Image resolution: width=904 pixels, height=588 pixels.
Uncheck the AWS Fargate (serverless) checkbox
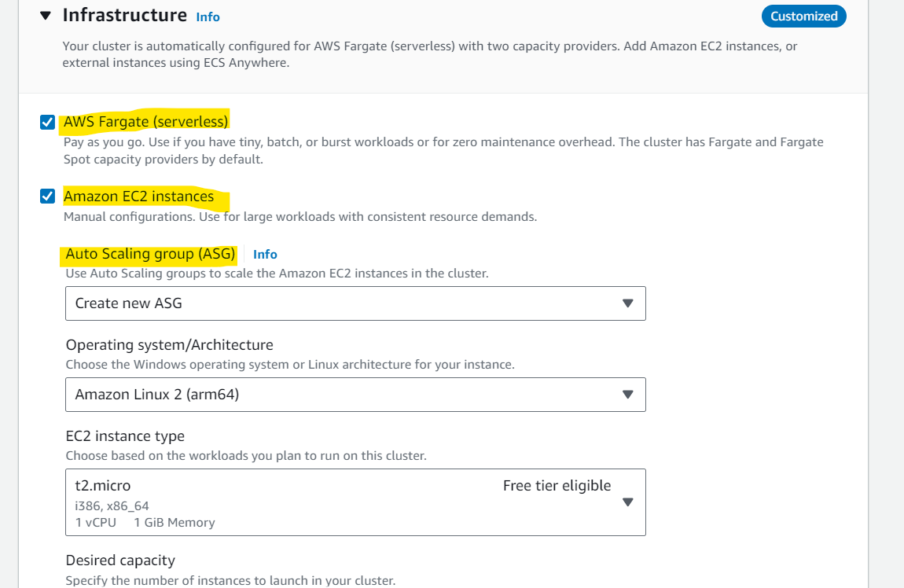(x=47, y=122)
